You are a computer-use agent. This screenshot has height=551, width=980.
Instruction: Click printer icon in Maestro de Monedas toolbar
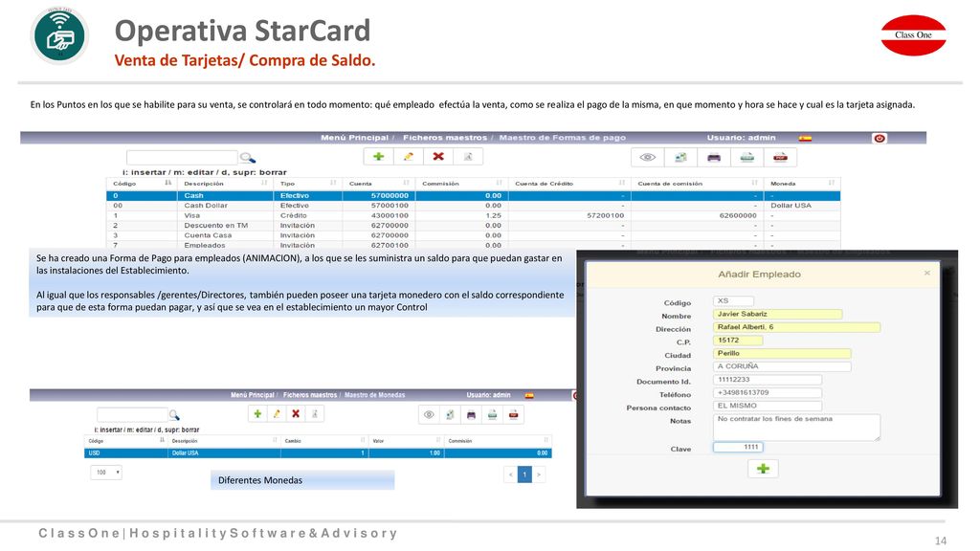[471, 415]
